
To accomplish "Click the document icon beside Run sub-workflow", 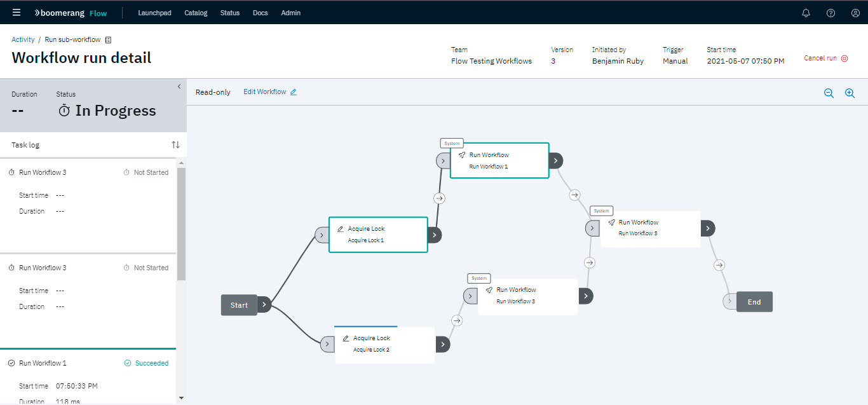I will point(108,39).
